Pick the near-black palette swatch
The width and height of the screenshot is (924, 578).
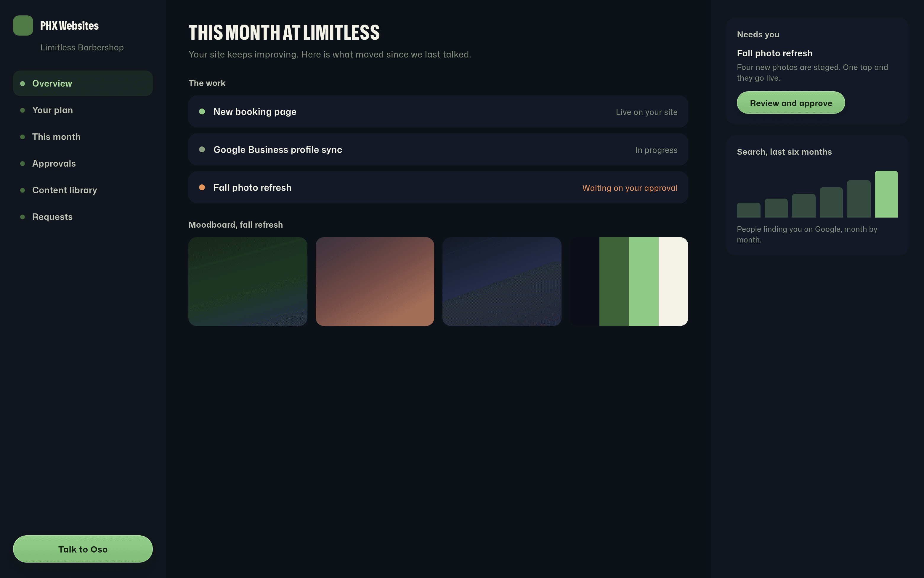(585, 282)
